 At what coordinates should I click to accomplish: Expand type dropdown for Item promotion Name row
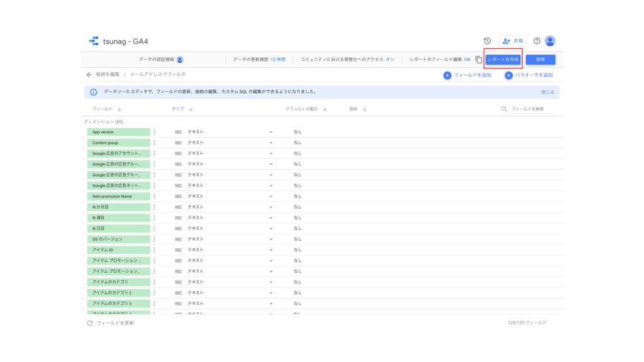pos(271,196)
